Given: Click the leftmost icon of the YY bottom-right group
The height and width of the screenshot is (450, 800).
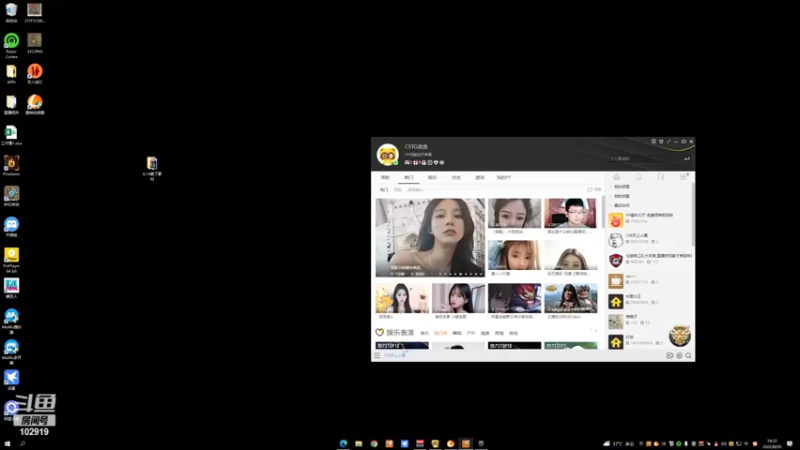Looking at the screenshot, I should pos(670,356).
